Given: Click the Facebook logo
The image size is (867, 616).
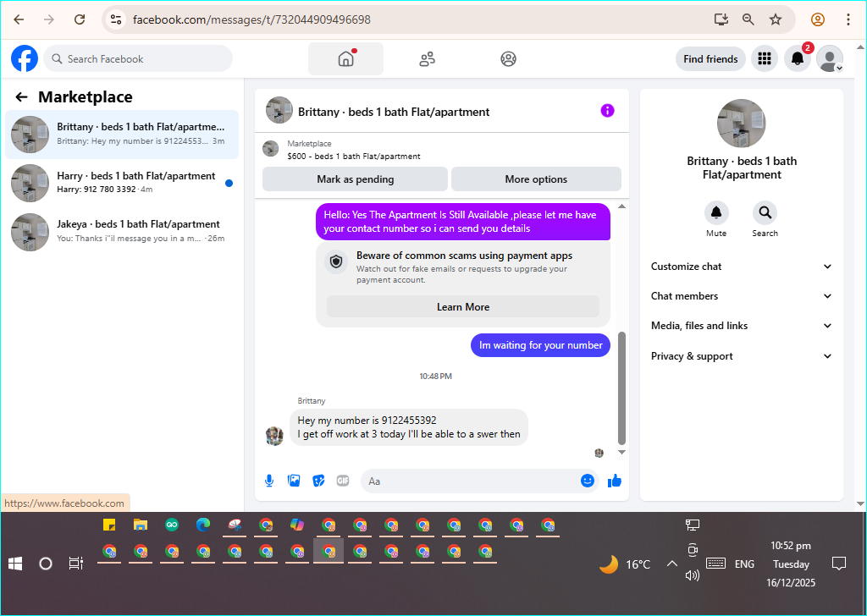Looking at the screenshot, I should coord(25,58).
